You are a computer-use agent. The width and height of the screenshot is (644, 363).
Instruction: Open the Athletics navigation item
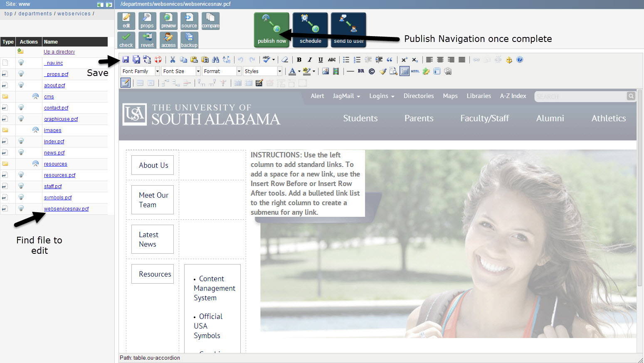[x=609, y=118]
